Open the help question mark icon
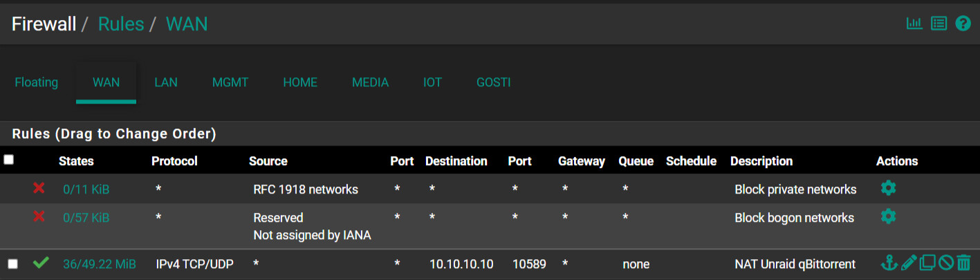The width and height of the screenshot is (980, 280). (x=963, y=24)
